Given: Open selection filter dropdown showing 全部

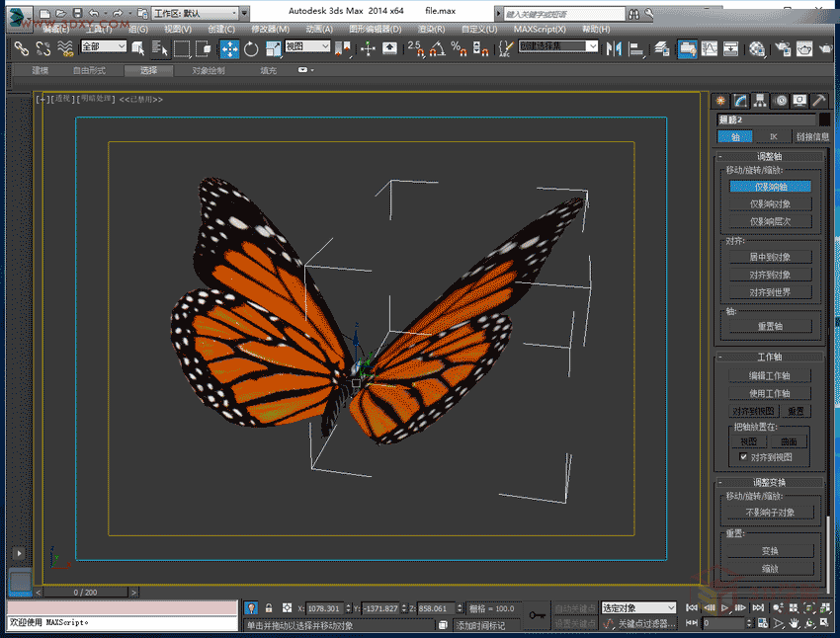Looking at the screenshot, I should coord(104,46).
